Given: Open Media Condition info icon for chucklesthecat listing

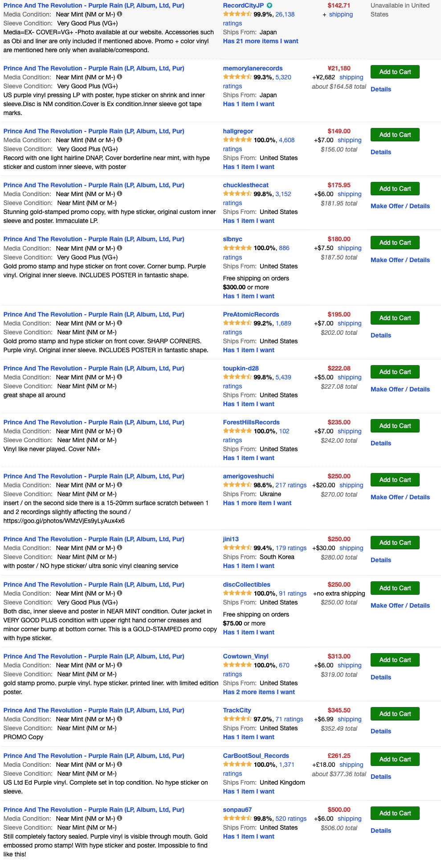Looking at the screenshot, I should point(119,193).
